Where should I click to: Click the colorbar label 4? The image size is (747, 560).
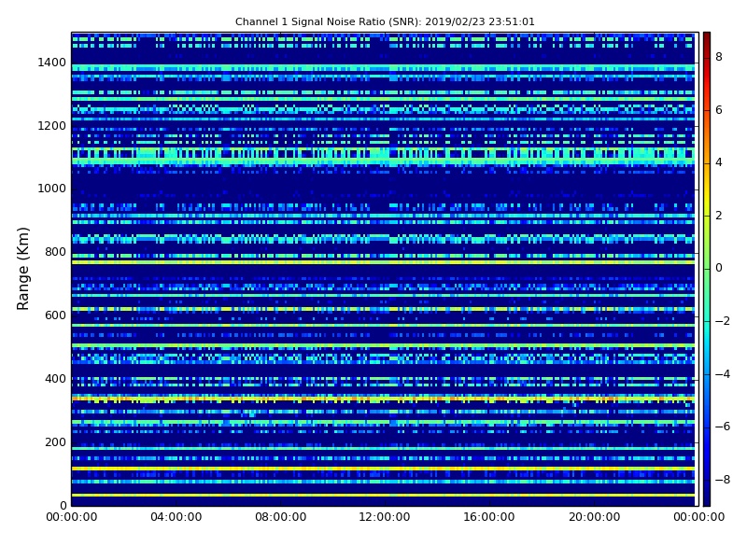tap(719, 162)
